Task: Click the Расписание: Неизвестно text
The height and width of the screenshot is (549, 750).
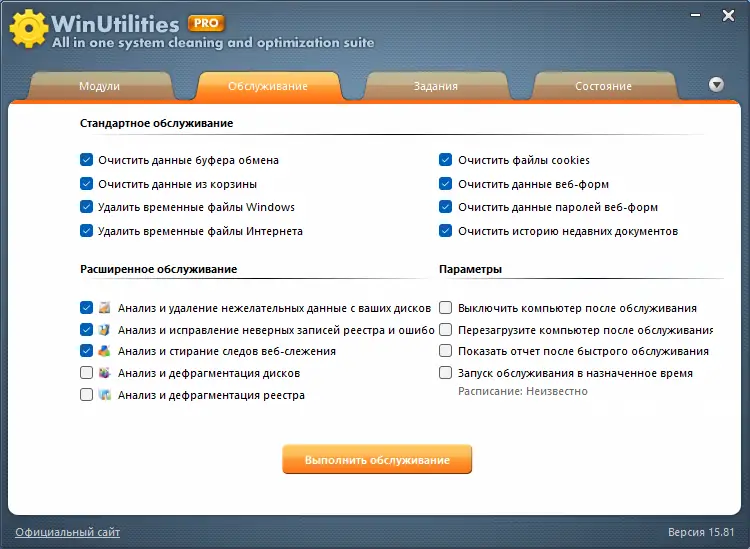Action: pos(523,391)
